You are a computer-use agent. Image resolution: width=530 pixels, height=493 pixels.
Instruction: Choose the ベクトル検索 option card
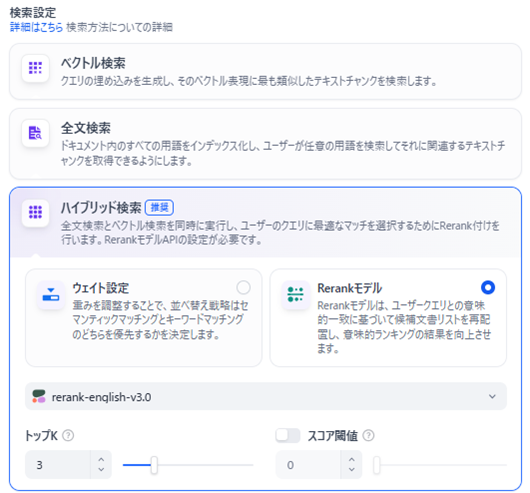265,71
